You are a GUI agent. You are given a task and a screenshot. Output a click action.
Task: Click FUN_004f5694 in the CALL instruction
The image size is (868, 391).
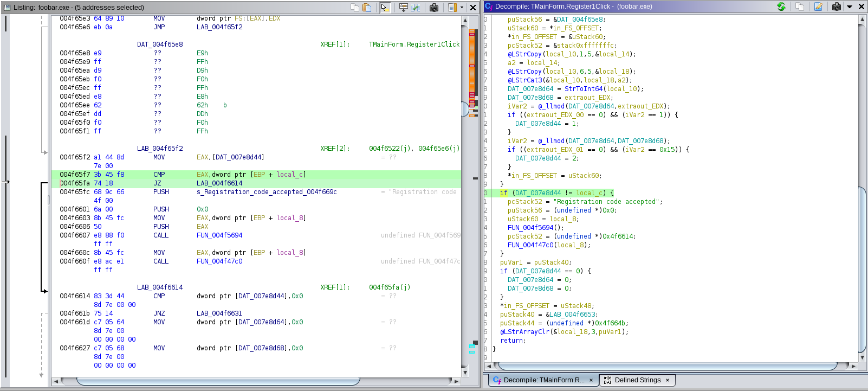pos(219,235)
